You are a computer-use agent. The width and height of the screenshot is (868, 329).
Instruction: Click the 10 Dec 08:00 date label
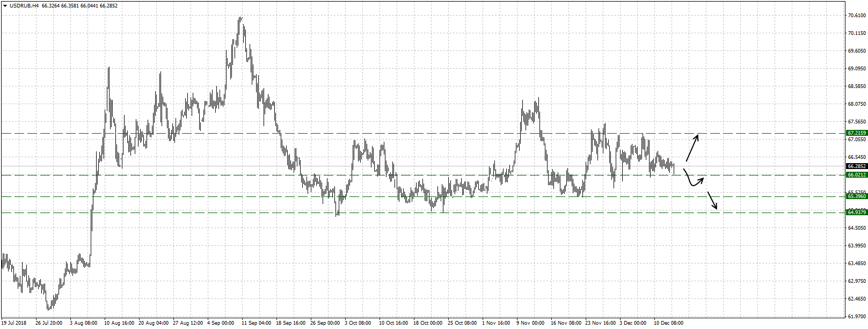click(x=668, y=323)
